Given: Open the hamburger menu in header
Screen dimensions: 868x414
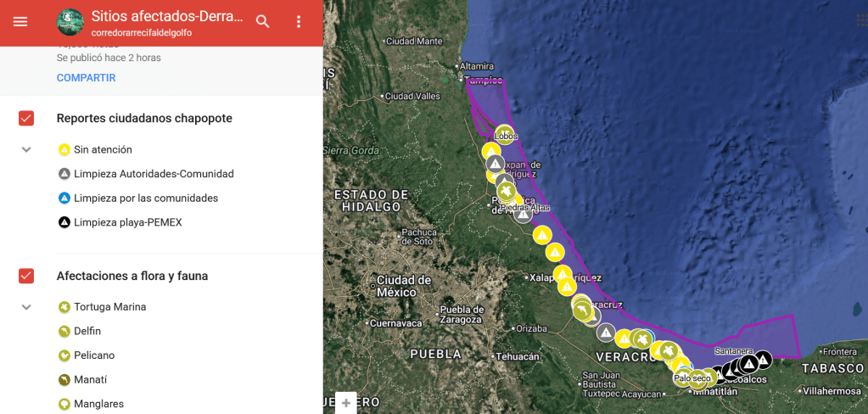Looking at the screenshot, I should click(20, 22).
